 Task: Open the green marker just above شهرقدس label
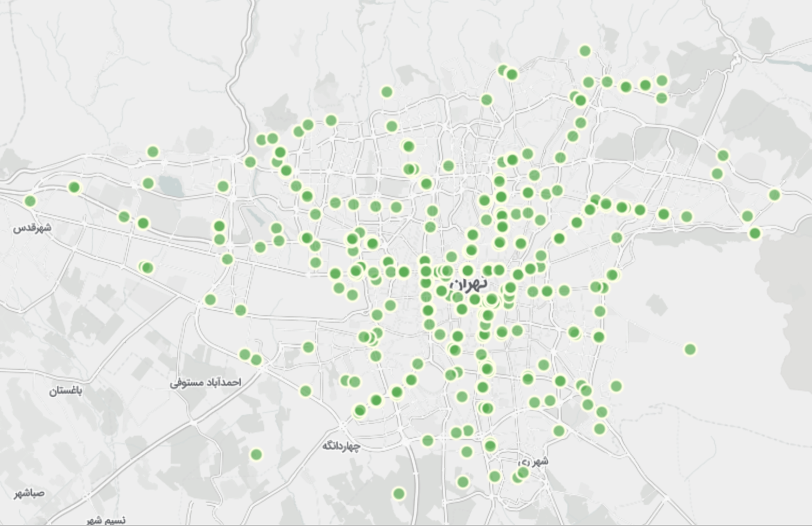(30, 201)
